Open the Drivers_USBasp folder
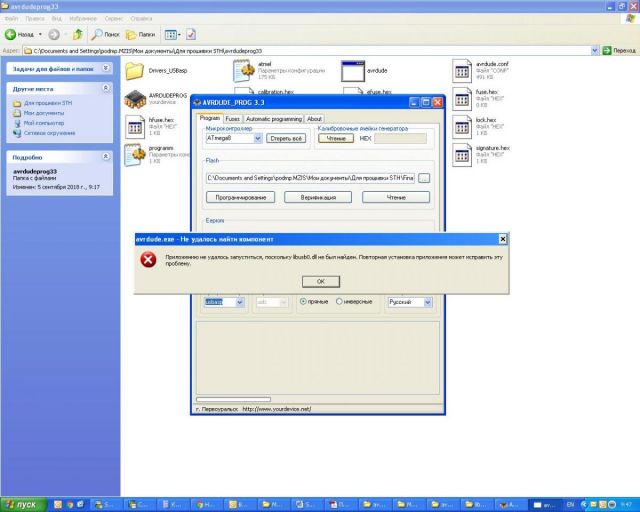640x512 pixels. [135, 70]
